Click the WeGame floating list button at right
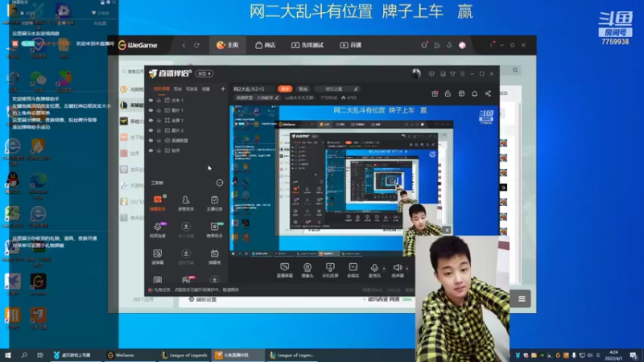The height and width of the screenshot is (362, 644). (521, 298)
